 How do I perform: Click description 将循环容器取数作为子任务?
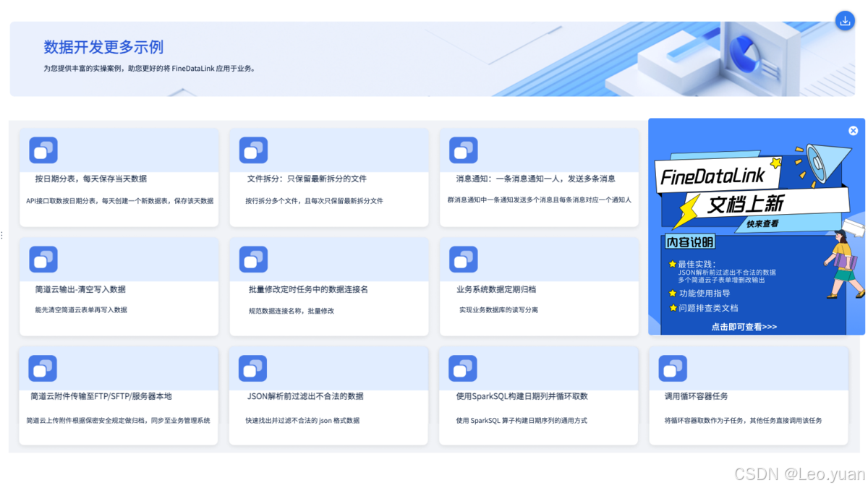tap(743, 420)
